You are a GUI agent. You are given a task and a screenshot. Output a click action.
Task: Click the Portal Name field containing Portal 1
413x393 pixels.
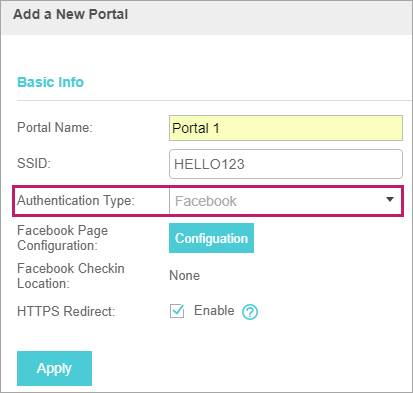pos(286,128)
